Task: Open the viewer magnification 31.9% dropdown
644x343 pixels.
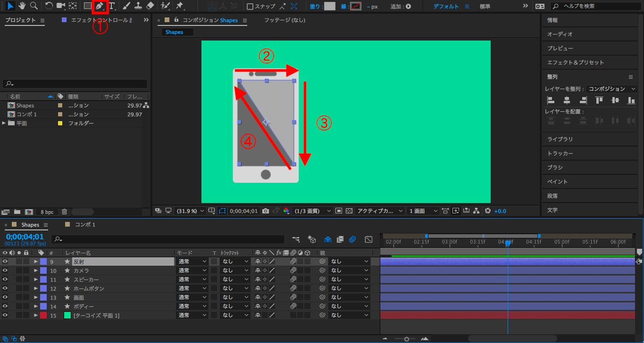Action: [190, 211]
